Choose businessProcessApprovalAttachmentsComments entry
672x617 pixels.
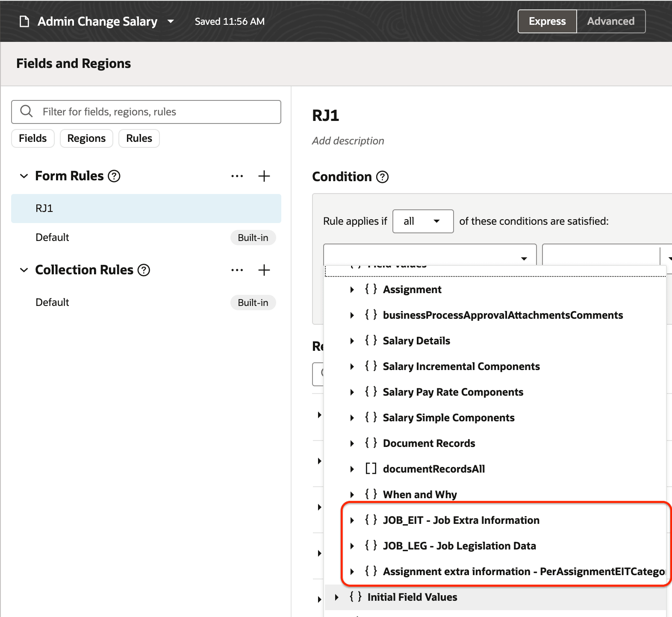(x=503, y=315)
